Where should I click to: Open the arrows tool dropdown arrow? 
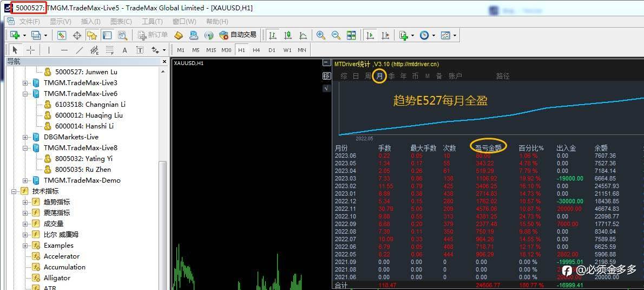click(x=165, y=50)
